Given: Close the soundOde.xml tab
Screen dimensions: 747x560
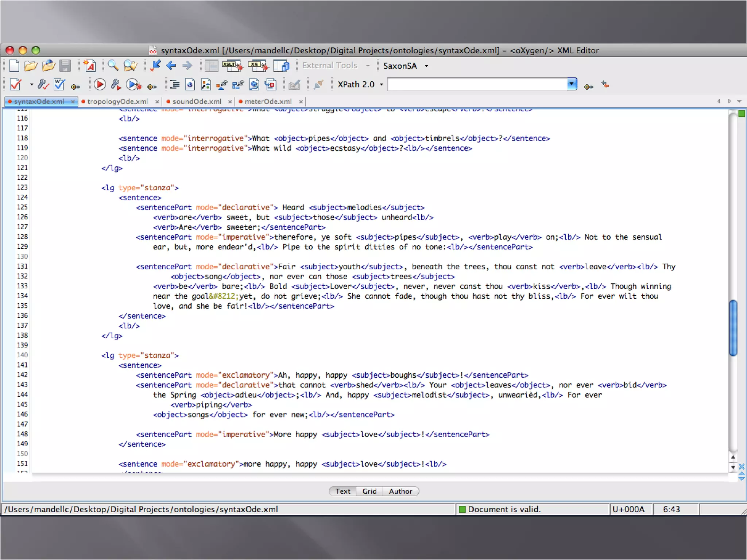Looking at the screenshot, I should (230, 102).
